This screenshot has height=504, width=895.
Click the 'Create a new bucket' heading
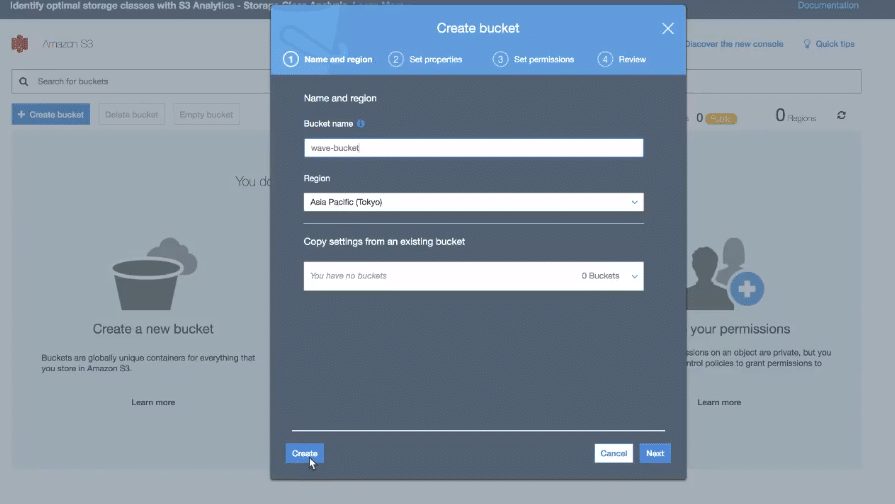(153, 329)
